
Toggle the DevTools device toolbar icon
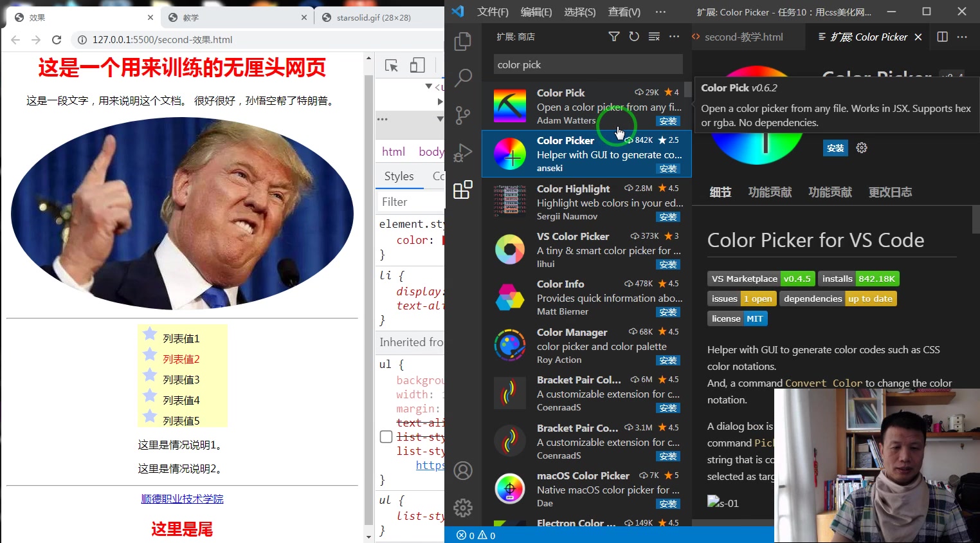pos(417,66)
